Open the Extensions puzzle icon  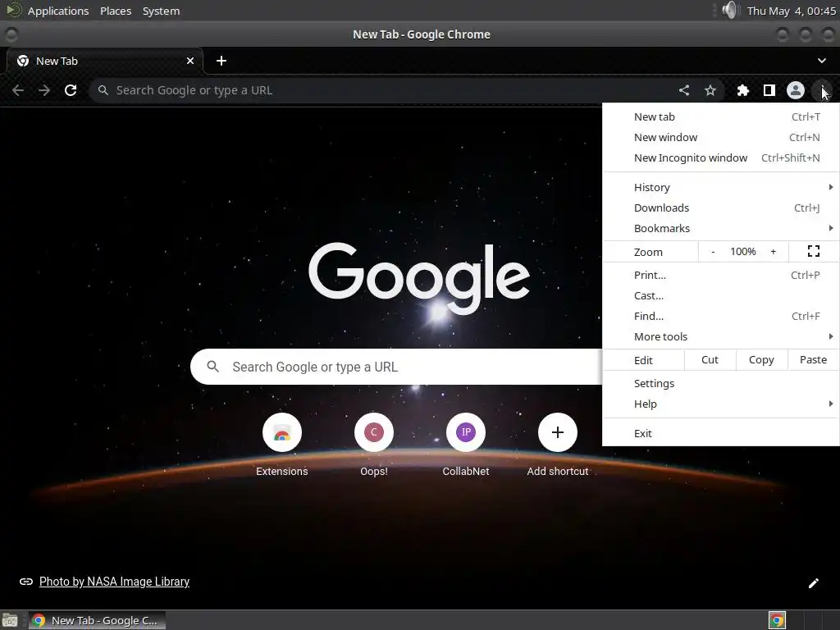pyautogui.click(x=743, y=90)
